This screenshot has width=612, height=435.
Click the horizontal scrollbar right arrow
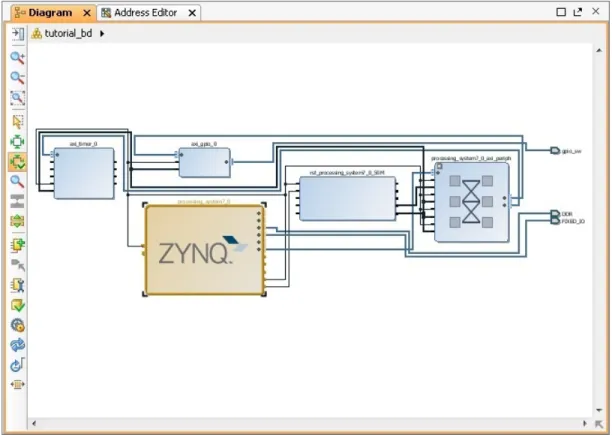click(x=585, y=424)
